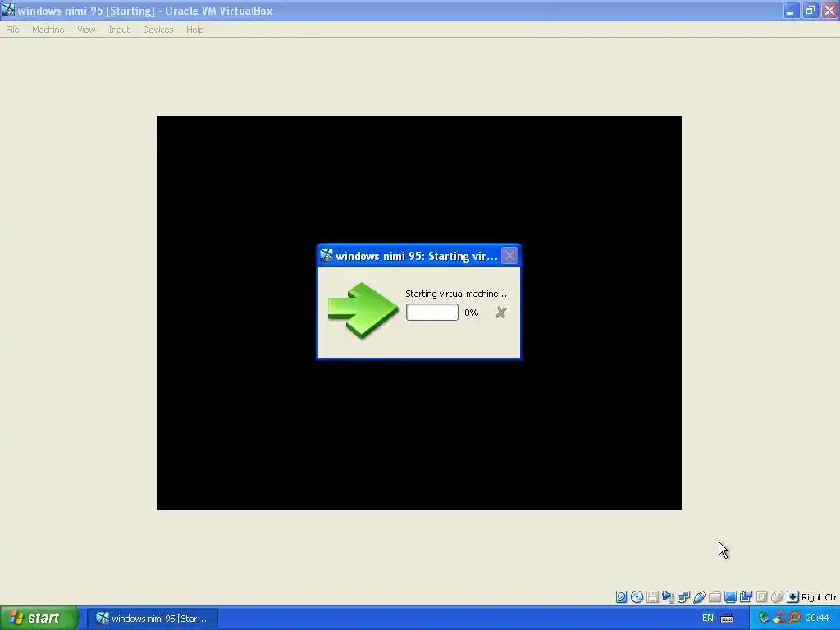Click the 'Starting virtual machine ...' text
Screen dimensions: 840x630
click(458, 294)
